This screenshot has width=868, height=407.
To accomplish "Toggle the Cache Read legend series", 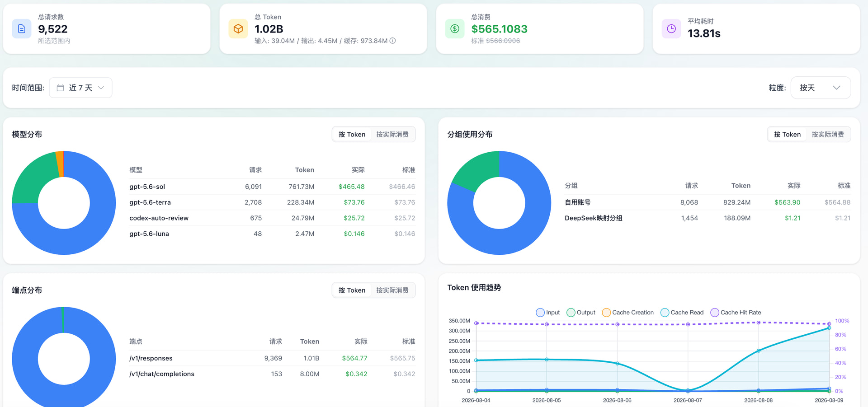I will pyautogui.click(x=682, y=313).
